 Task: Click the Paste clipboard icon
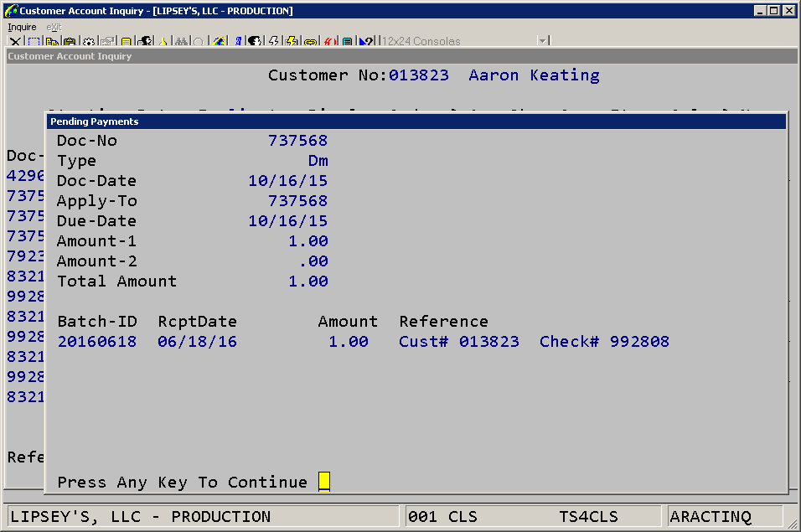click(x=70, y=41)
